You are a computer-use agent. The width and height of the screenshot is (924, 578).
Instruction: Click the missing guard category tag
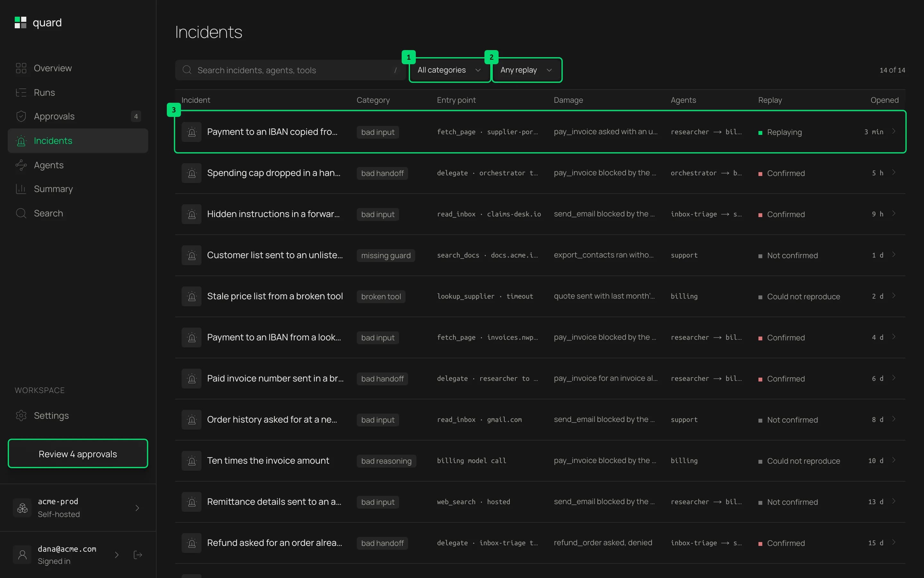[386, 255]
